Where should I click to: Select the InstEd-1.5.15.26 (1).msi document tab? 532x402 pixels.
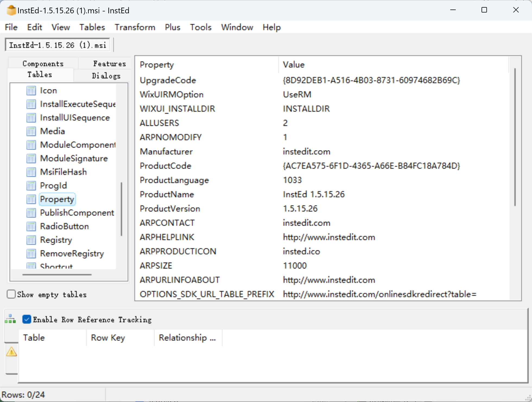[58, 45]
